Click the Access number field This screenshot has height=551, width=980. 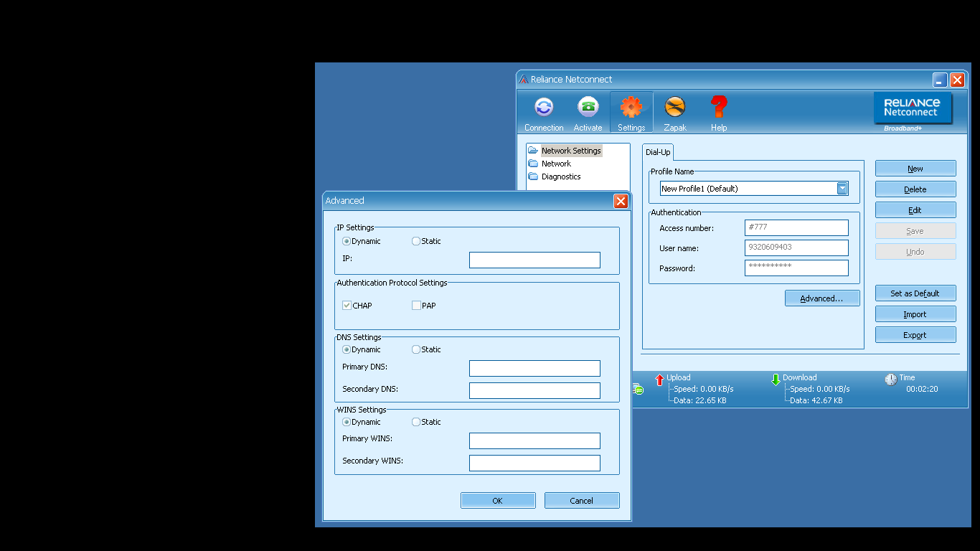pos(796,228)
